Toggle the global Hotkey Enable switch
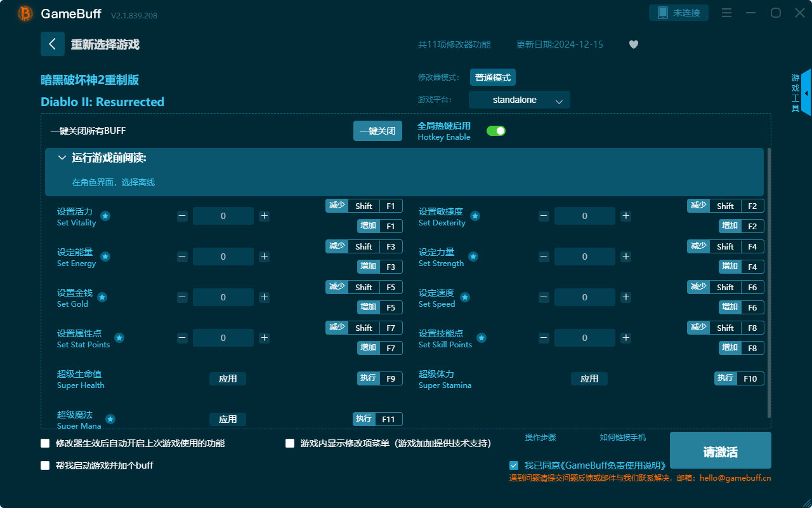The image size is (812, 508). point(496,131)
